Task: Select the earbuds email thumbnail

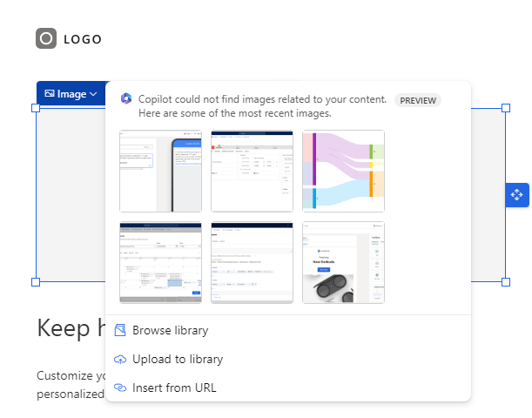Action: pyautogui.click(x=343, y=262)
